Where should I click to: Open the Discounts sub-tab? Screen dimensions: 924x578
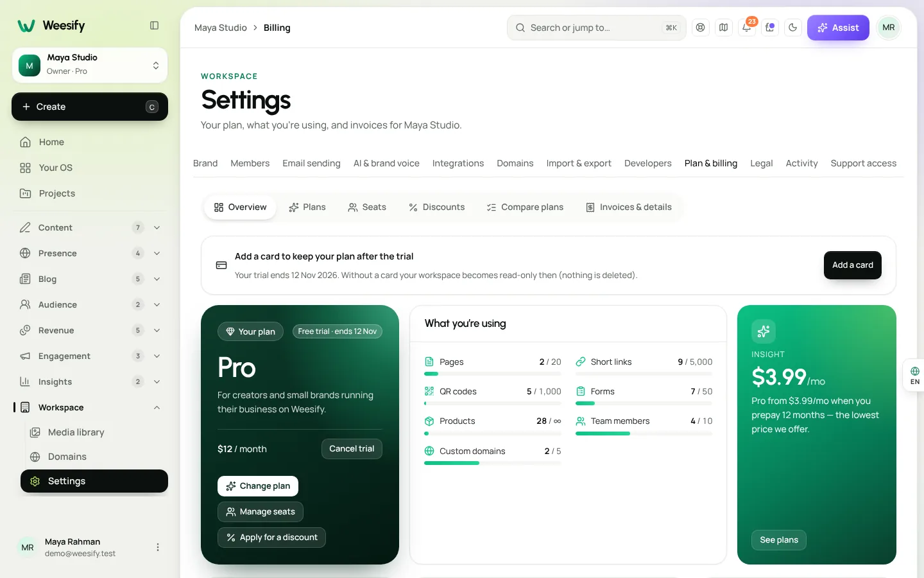(x=437, y=207)
